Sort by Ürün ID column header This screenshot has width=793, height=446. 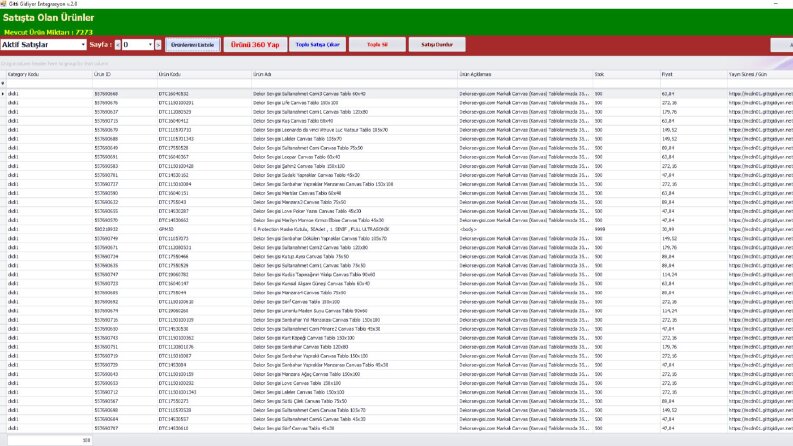pos(124,74)
